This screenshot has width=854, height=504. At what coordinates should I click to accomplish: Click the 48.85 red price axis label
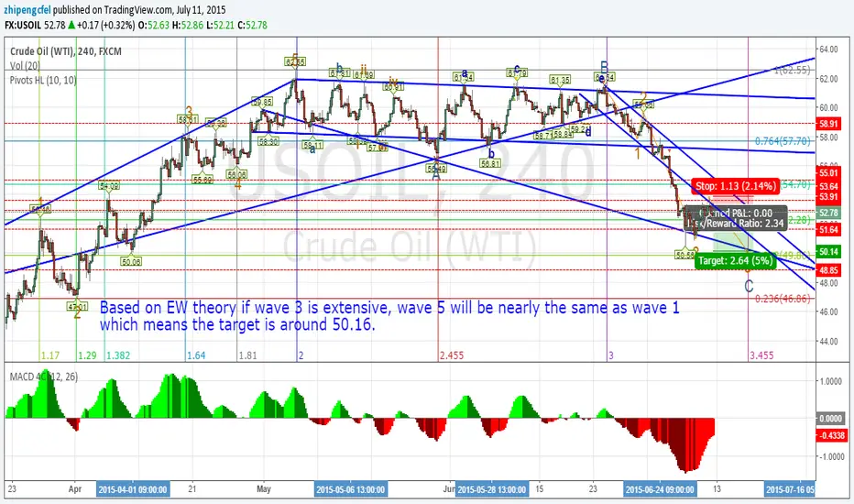828,270
